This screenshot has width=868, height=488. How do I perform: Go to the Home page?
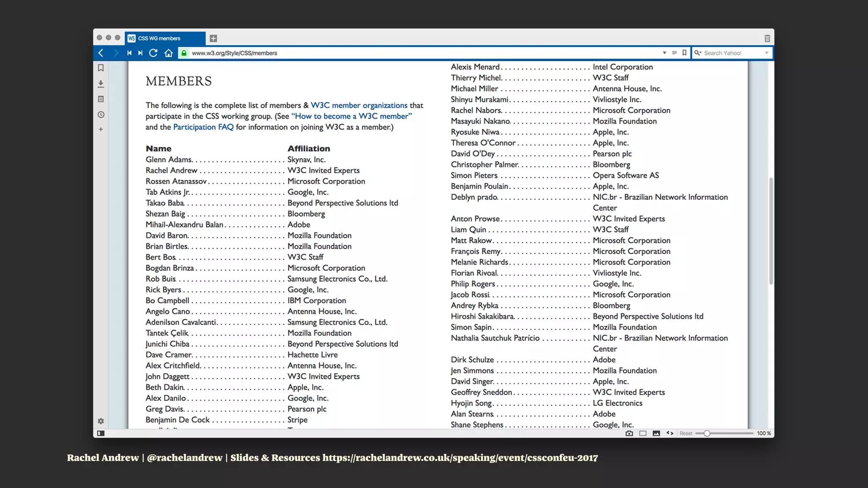tap(169, 53)
